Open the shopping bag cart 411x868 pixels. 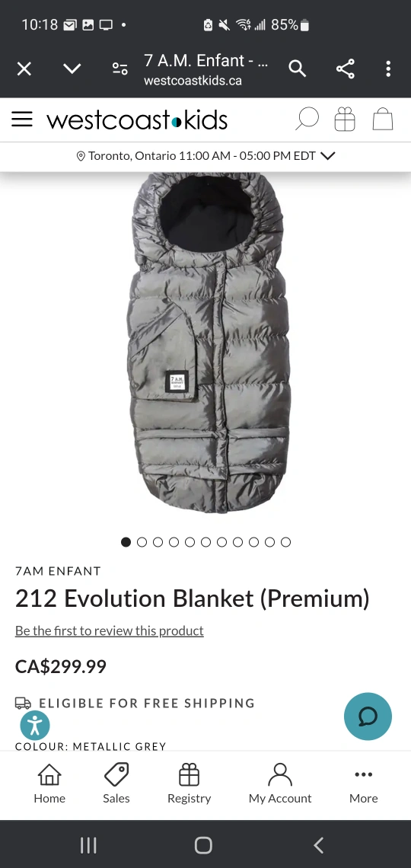(383, 119)
